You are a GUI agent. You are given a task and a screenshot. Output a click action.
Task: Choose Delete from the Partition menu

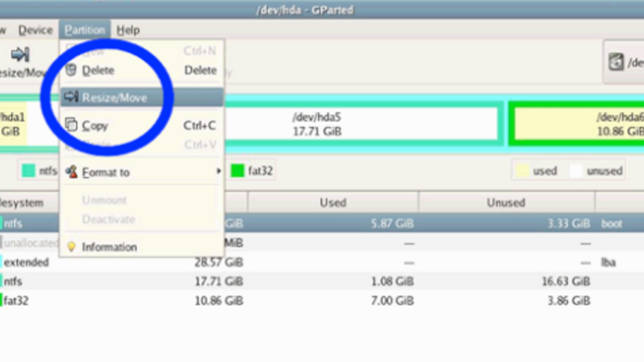tap(141, 70)
